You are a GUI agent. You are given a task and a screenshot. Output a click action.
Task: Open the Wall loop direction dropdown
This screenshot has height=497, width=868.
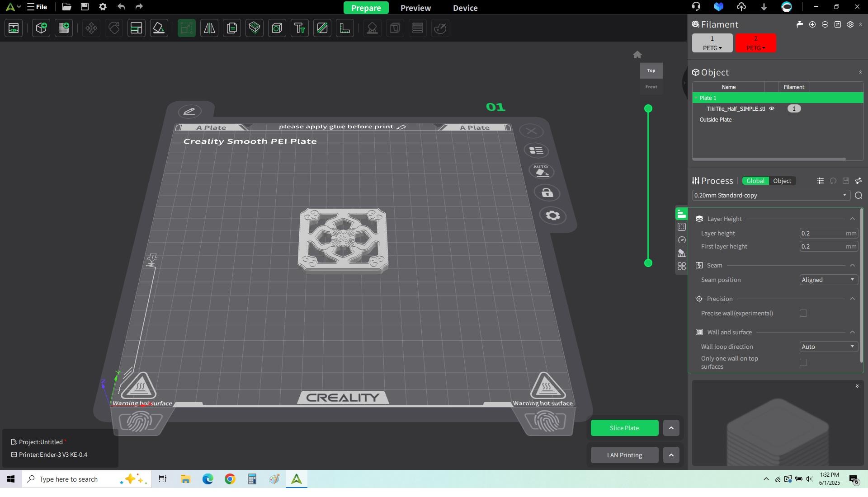[x=828, y=347]
